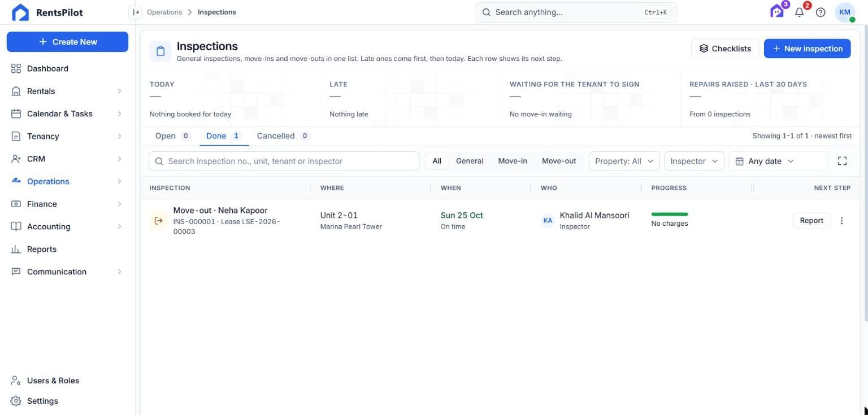Screen dimensions: 868x415
Task: Open Settings gear in the sidebar
Action: click(16, 401)
